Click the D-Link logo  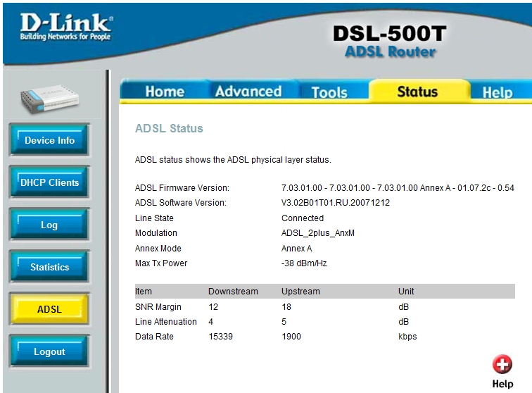pos(66,27)
